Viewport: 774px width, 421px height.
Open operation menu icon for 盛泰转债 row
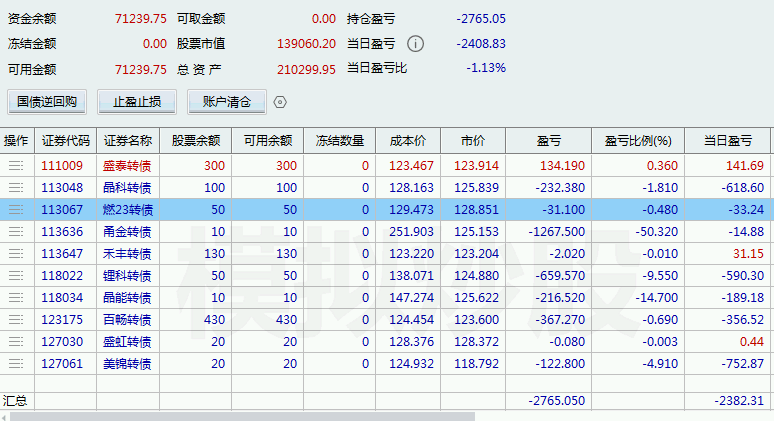16,166
